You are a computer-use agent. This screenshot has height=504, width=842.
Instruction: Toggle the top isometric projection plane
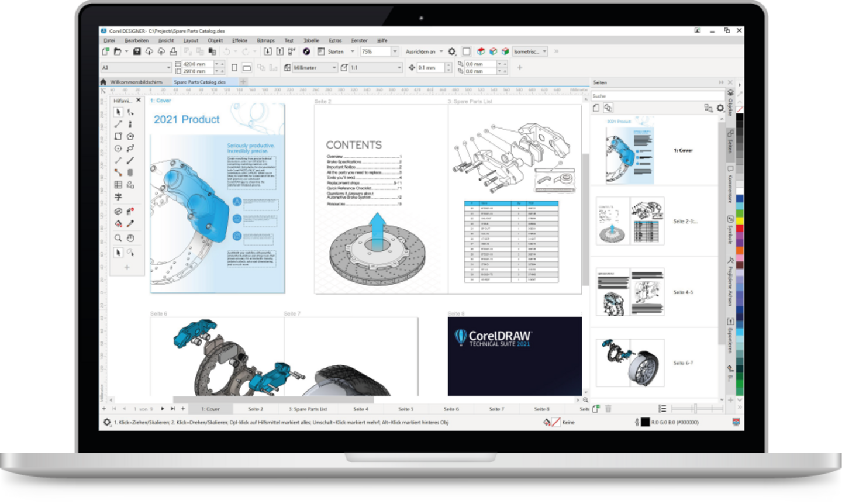pos(481,51)
